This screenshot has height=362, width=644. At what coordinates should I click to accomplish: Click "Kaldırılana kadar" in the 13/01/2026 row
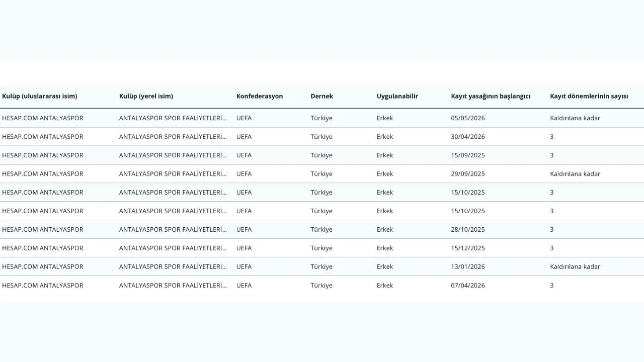click(575, 267)
